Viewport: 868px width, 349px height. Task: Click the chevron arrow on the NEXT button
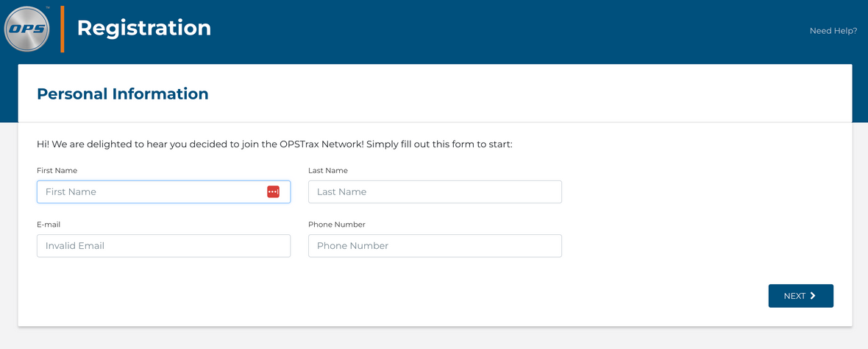pyautogui.click(x=813, y=296)
